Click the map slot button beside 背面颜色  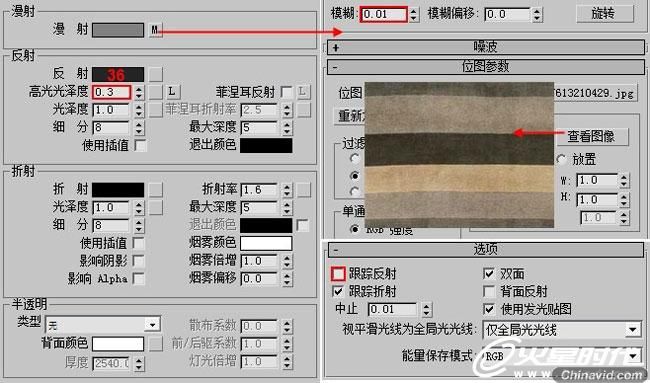click(x=155, y=344)
